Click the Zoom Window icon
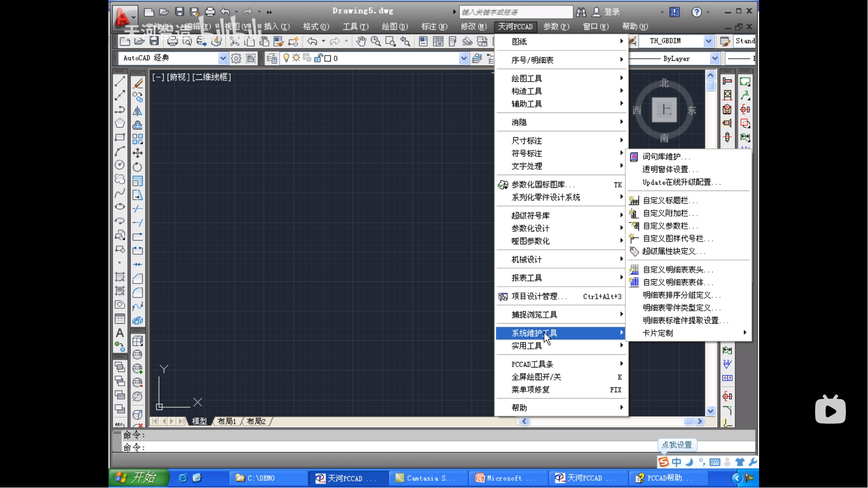Image resolution: width=868 pixels, height=488 pixels. (390, 42)
